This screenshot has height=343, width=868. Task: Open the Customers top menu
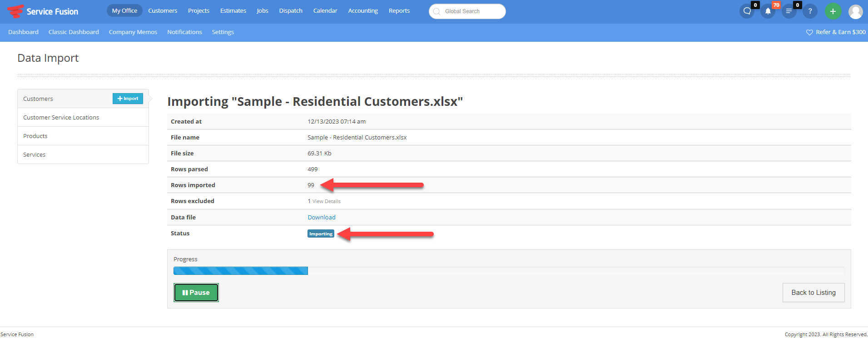coord(163,10)
